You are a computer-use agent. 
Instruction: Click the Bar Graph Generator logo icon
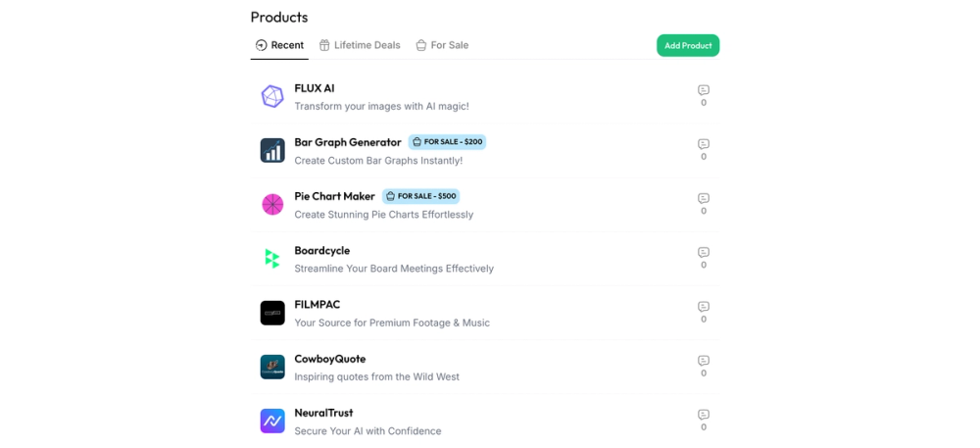coord(272,151)
